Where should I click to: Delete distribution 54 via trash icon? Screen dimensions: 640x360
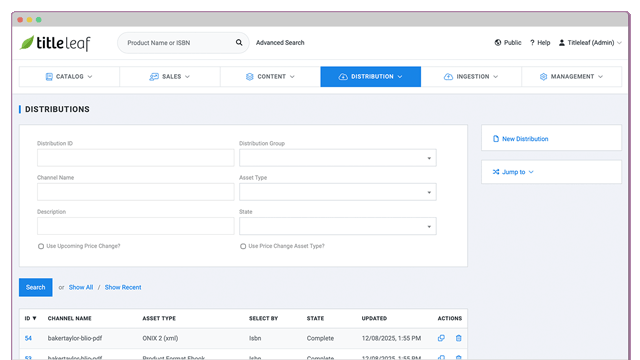tap(458, 338)
